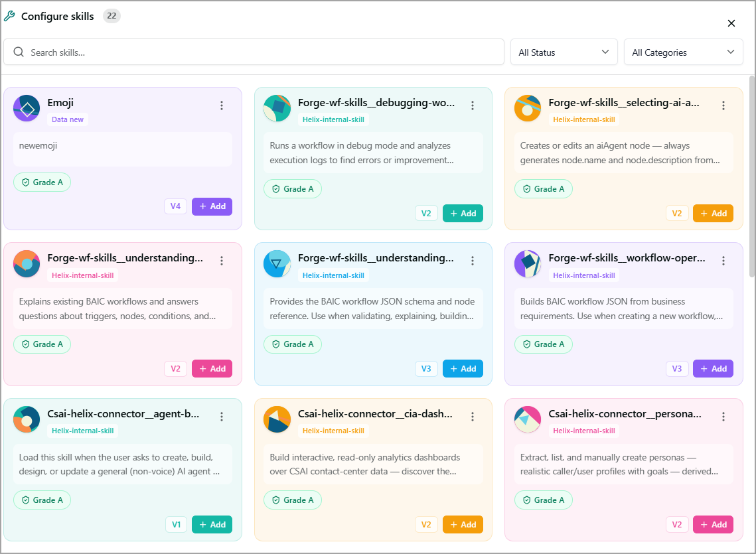Click the V1 version badge on the agent-b... card
Image resolution: width=756 pixels, height=554 pixels.
pyautogui.click(x=177, y=525)
